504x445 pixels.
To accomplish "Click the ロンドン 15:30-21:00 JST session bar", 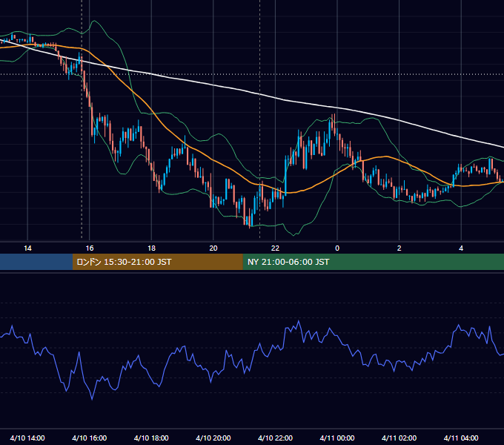I will (157, 262).
